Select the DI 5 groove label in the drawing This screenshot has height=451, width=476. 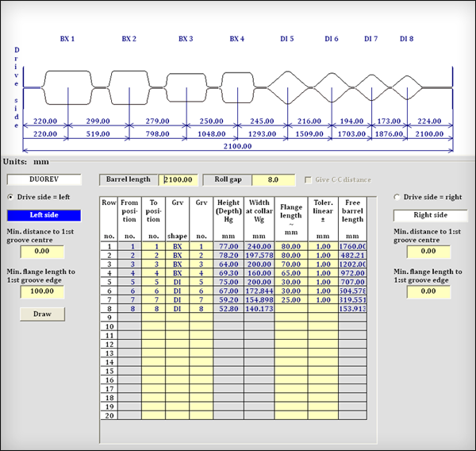point(287,39)
